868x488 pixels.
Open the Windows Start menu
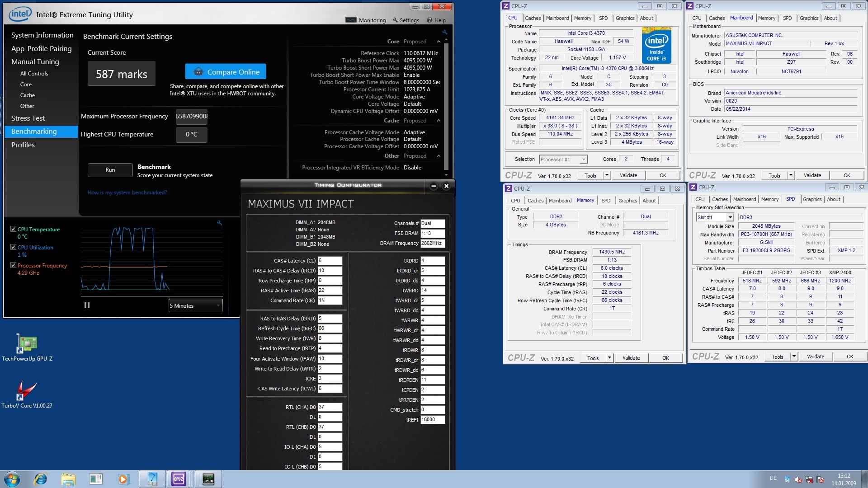(12, 479)
